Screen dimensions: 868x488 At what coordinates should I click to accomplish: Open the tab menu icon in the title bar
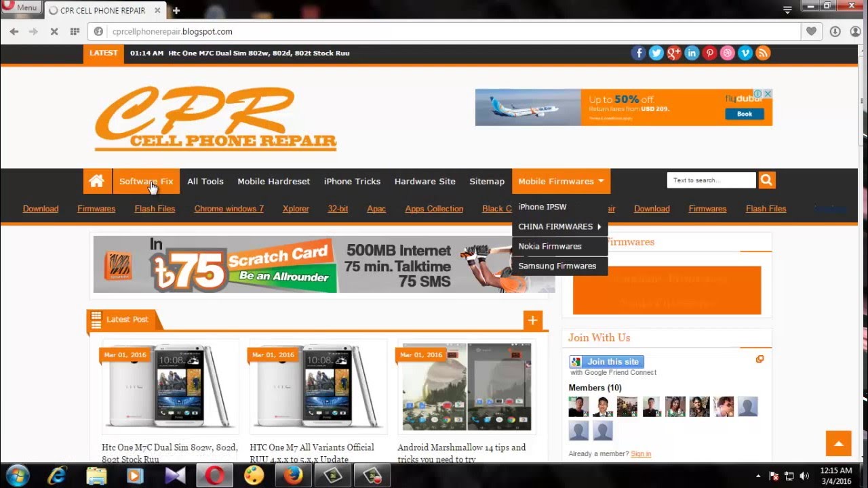click(x=787, y=9)
